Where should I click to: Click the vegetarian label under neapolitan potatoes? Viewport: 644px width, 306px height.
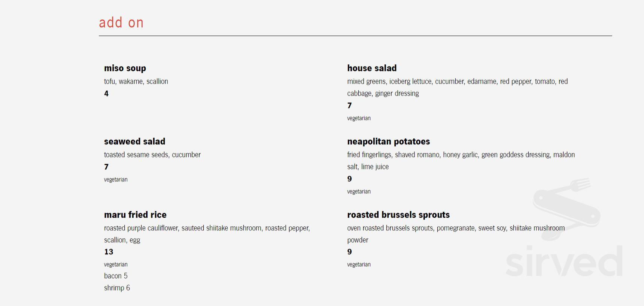(x=359, y=192)
